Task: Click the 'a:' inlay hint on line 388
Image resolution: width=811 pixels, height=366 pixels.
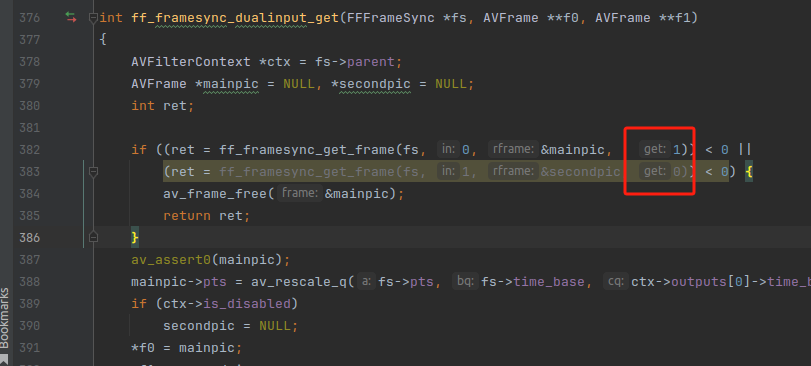Action: pyautogui.click(x=366, y=282)
